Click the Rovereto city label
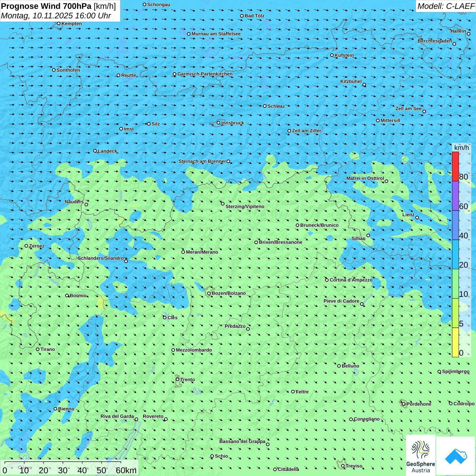The width and height of the screenshot is (476, 476). pos(153,416)
